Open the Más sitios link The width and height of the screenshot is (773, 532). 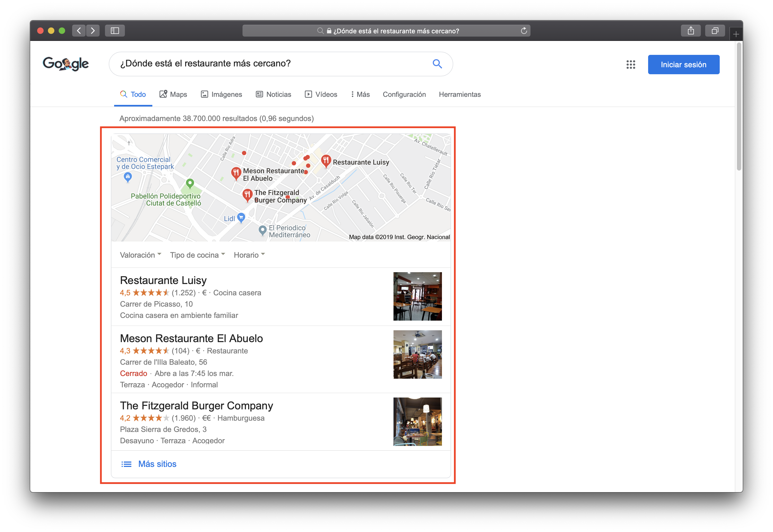(157, 464)
